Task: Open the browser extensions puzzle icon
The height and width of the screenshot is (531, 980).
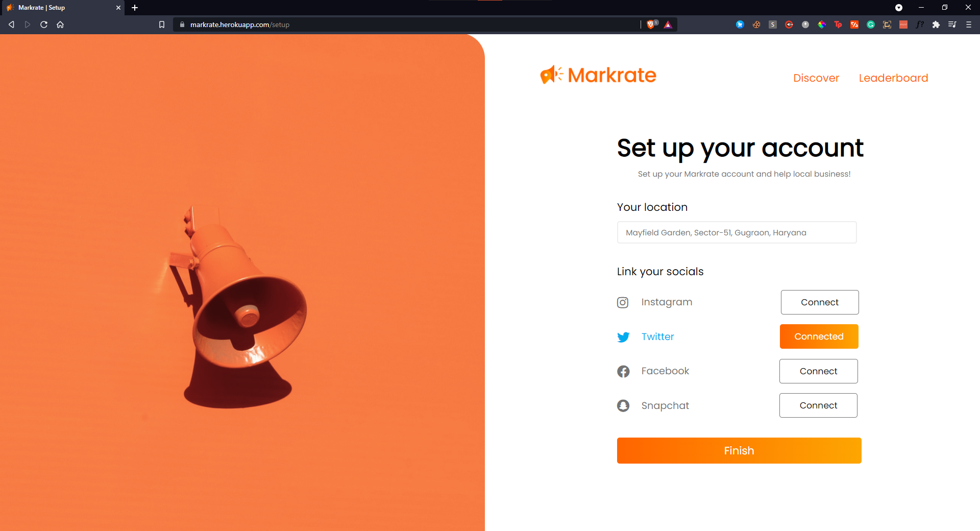Action: coord(936,25)
